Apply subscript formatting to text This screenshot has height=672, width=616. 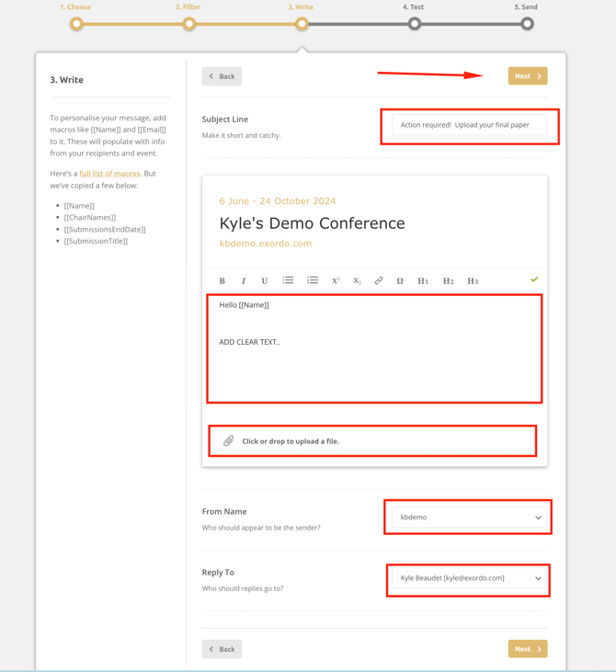[358, 280]
